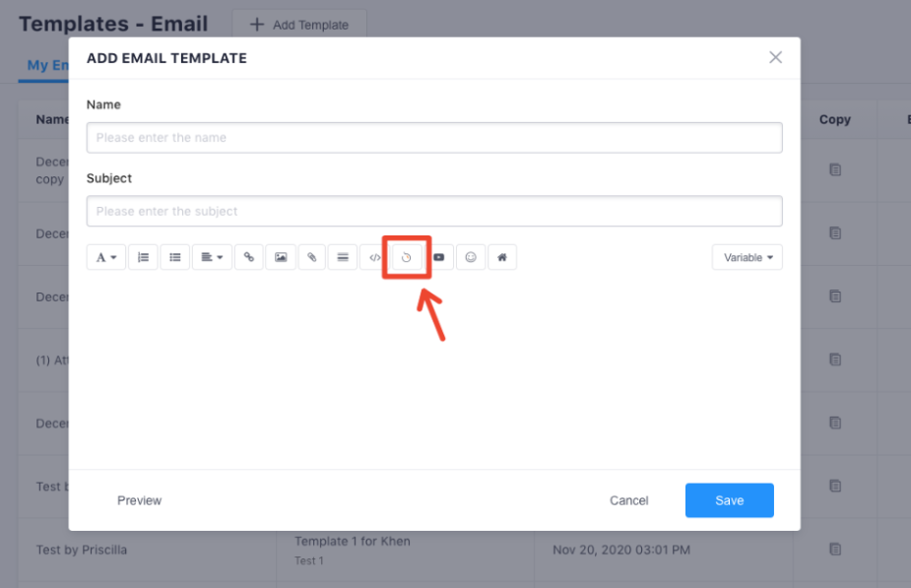Open the Variable dropdown
Image resolution: width=911 pixels, height=588 pixels.
coord(747,257)
